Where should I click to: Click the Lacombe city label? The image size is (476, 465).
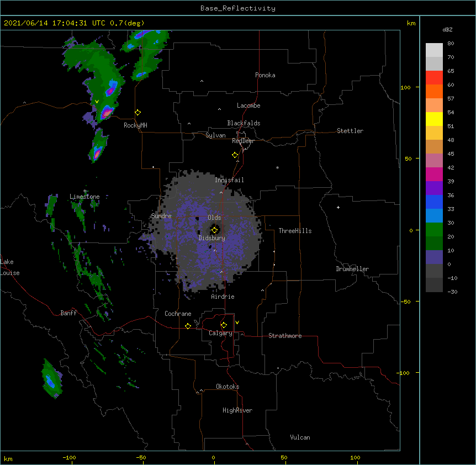248,105
